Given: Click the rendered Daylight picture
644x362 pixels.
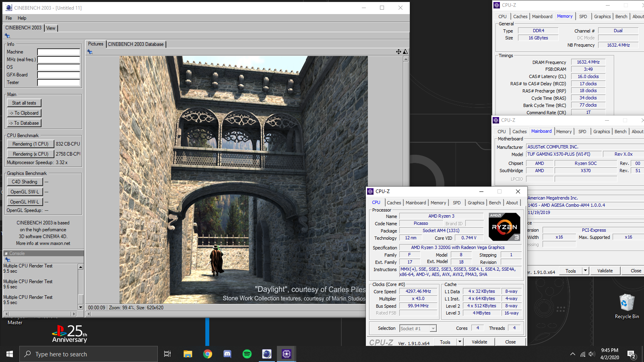Looking at the screenshot, I should [x=244, y=179].
